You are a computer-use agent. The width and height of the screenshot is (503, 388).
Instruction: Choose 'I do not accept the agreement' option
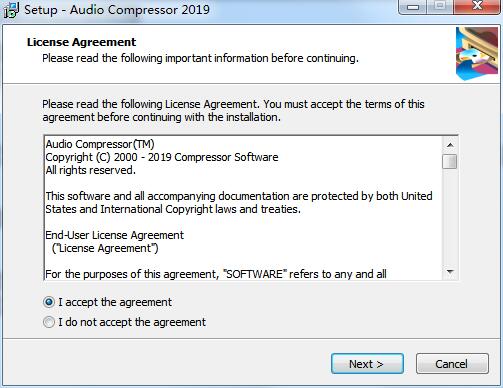(49, 322)
